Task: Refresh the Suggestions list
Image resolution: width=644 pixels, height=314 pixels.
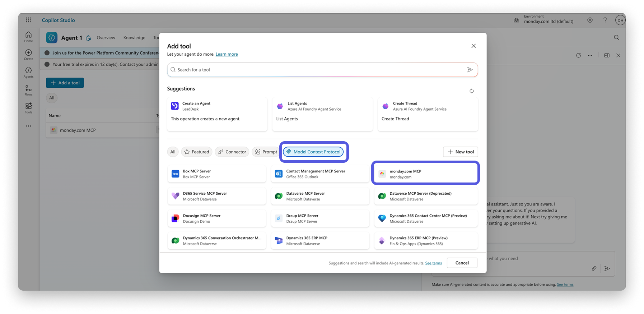Action: (x=472, y=91)
